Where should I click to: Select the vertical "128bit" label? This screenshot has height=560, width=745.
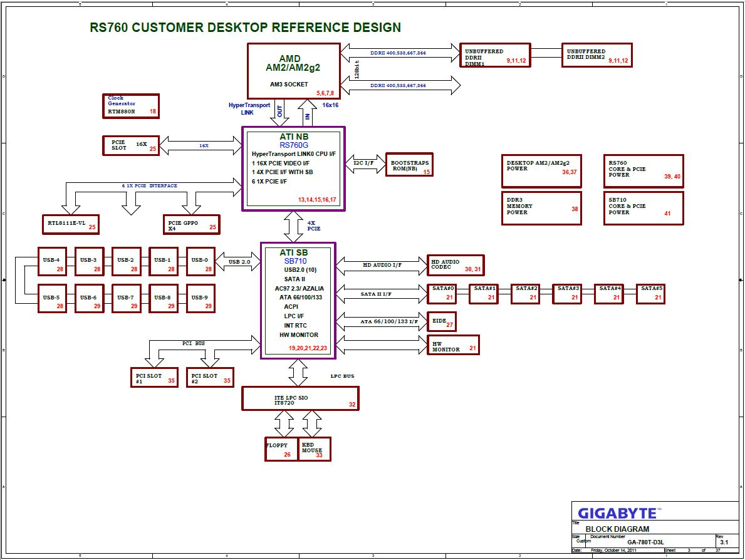click(357, 70)
